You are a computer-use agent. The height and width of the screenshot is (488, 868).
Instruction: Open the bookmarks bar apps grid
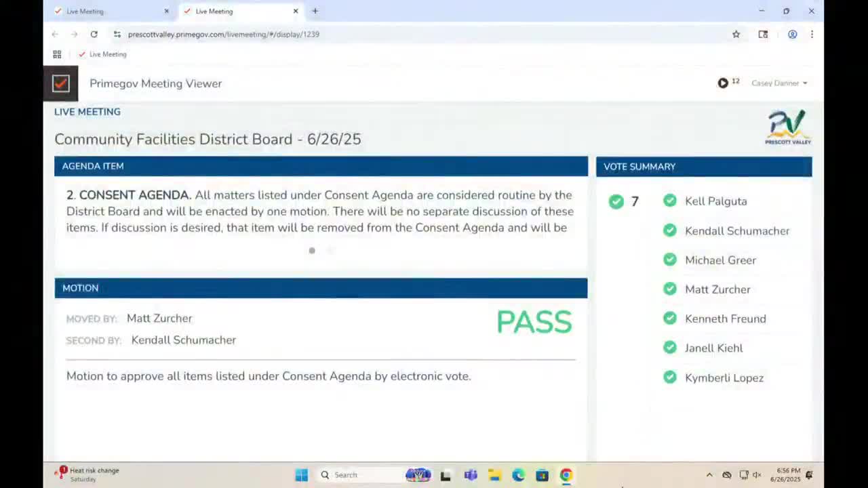57,54
